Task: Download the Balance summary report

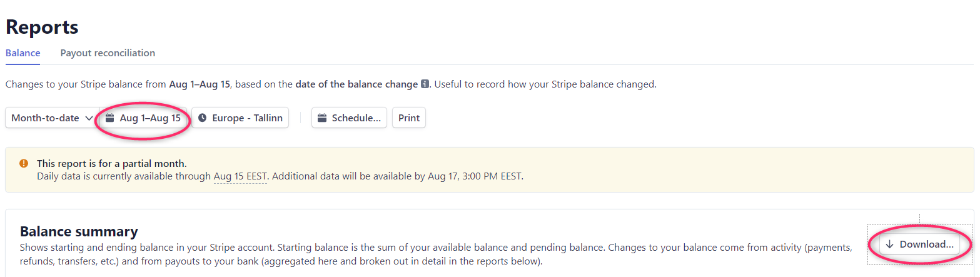Action: point(919,244)
